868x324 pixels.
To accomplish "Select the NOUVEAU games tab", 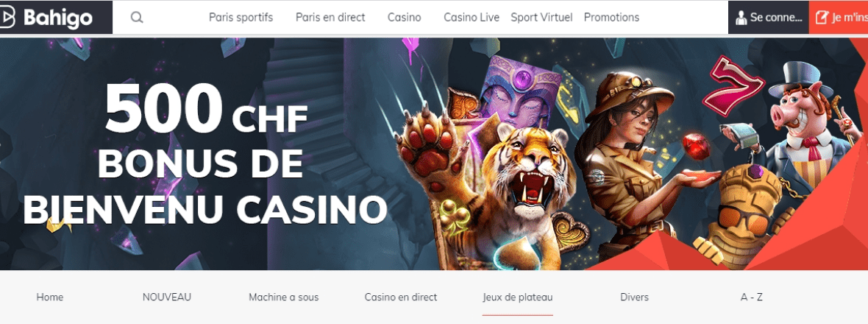I will (167, 297).
